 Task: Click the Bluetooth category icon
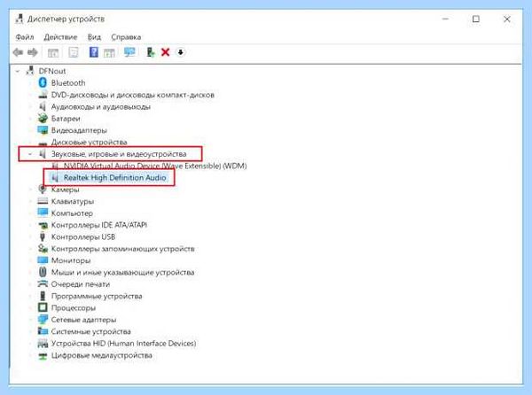coord(43,82)
